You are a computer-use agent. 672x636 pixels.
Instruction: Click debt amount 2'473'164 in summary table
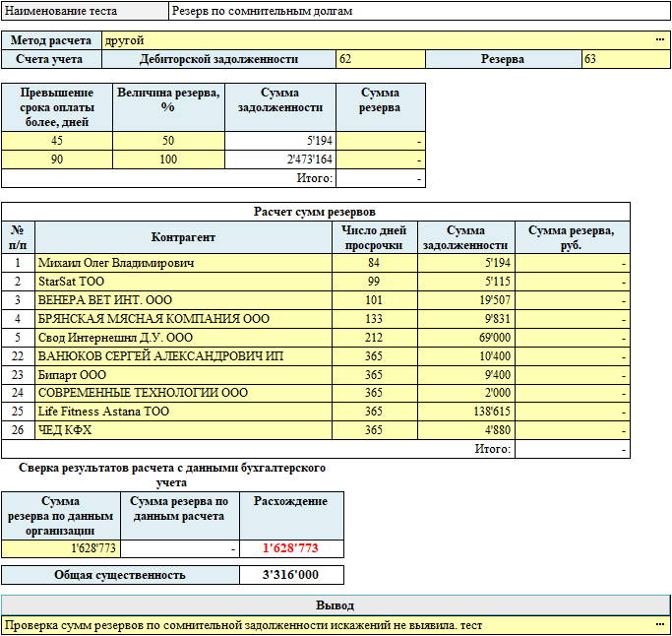pos(280,159)
